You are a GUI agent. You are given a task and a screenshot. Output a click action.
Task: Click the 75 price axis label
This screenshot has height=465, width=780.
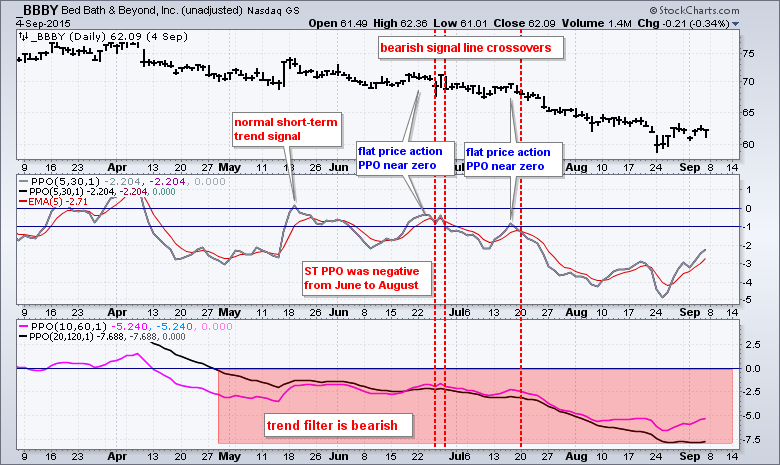[x=748, y=53]
